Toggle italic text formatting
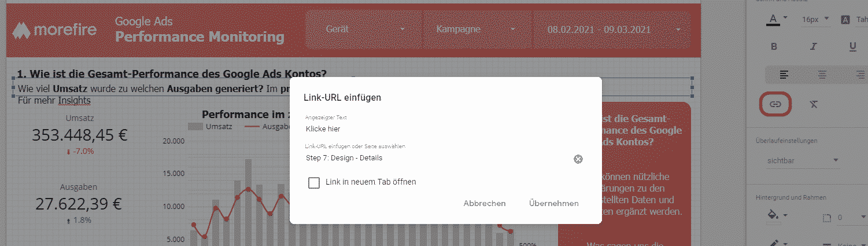Viewport: 868px width, 246px height. 813,46
